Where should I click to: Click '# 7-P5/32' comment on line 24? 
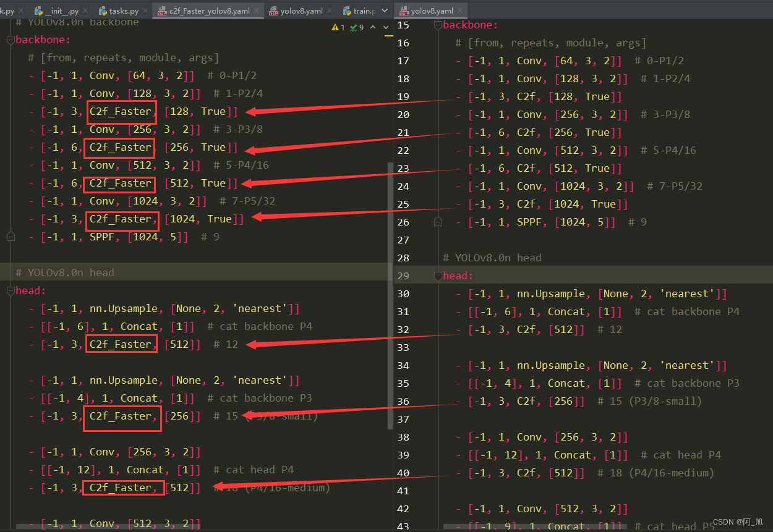pos(675,186)
